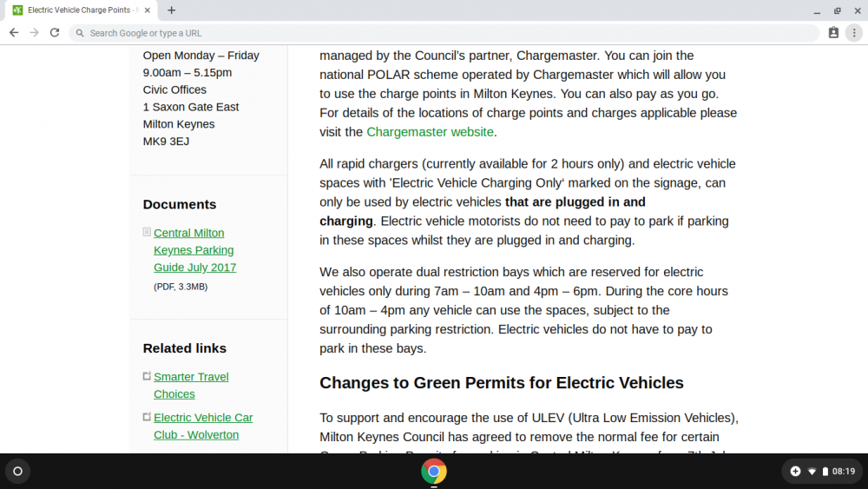Click the 'Open Monday – Friday' text
This screenshot has height=489, width=868.
tap(201, 56)
